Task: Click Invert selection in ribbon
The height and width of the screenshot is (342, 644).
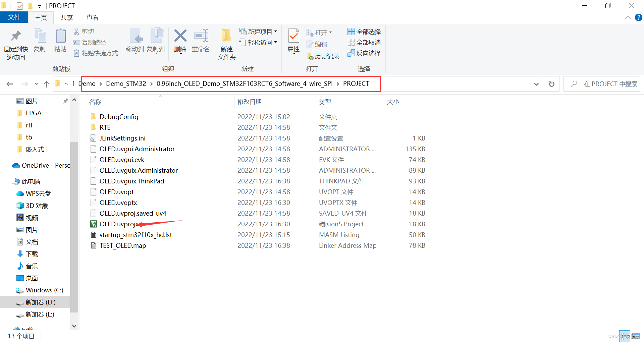Action: click(364, 53)
